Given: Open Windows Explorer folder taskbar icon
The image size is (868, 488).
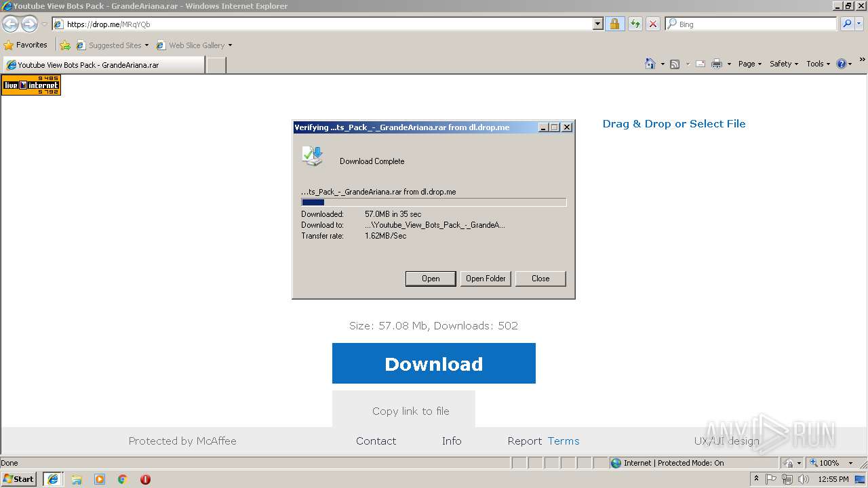Looking at the screenshot, I should pyautogui.click(x=77, y=479).
